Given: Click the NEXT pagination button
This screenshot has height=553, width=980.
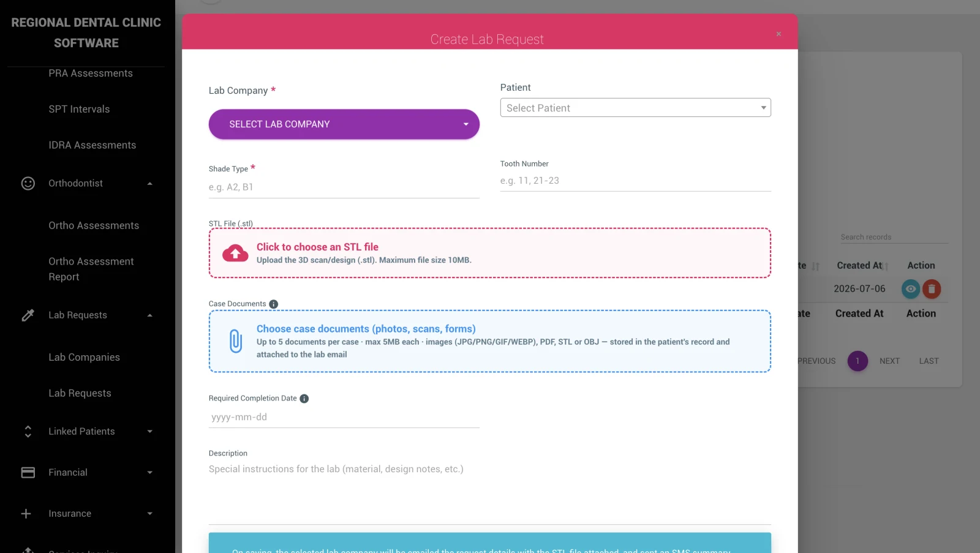Looking at the screenshot, I should (889, 361).
